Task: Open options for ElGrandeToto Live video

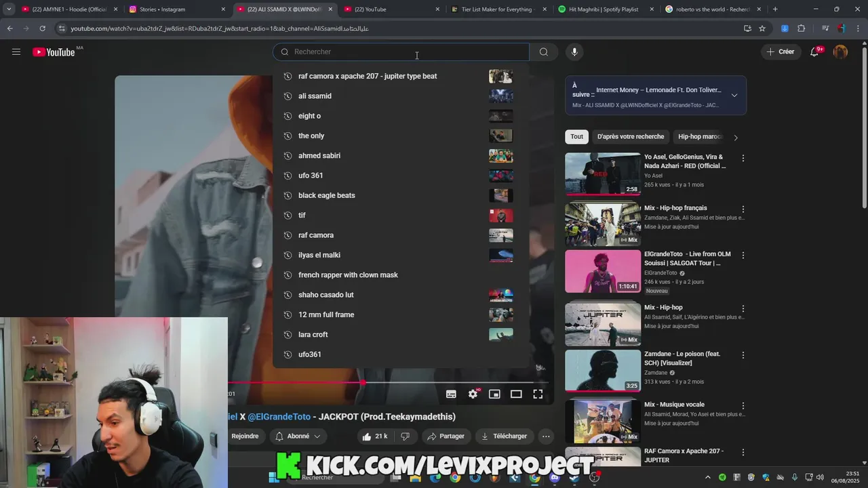Action: click(743, 256)
